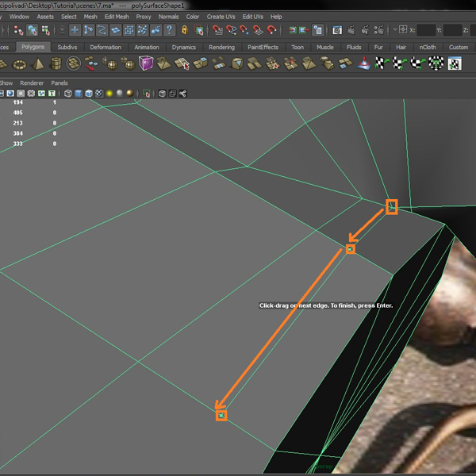The height and width of the screenshot is (476, 476).
Task: Create polygon pipe from shelf
Action: 56,63
